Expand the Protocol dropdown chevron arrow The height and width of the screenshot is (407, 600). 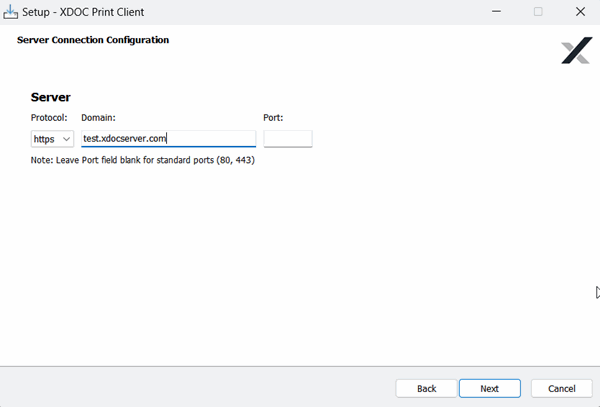click(x=67, y=139)
